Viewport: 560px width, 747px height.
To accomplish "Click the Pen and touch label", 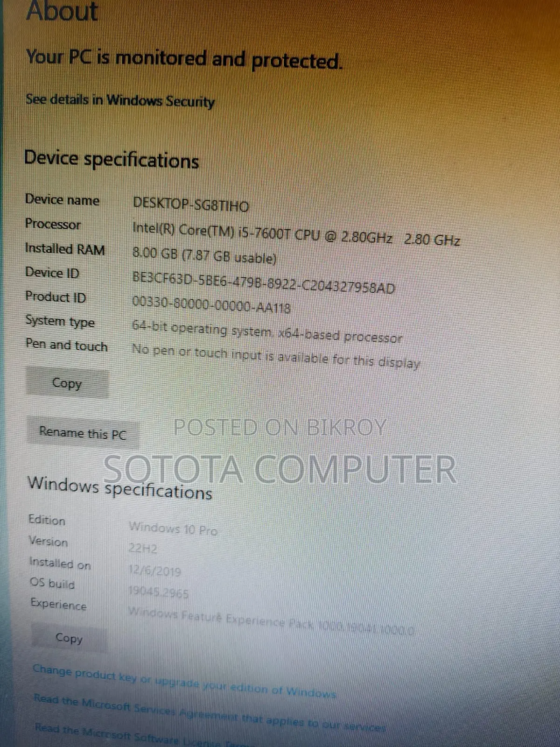I will click(66, 345).
